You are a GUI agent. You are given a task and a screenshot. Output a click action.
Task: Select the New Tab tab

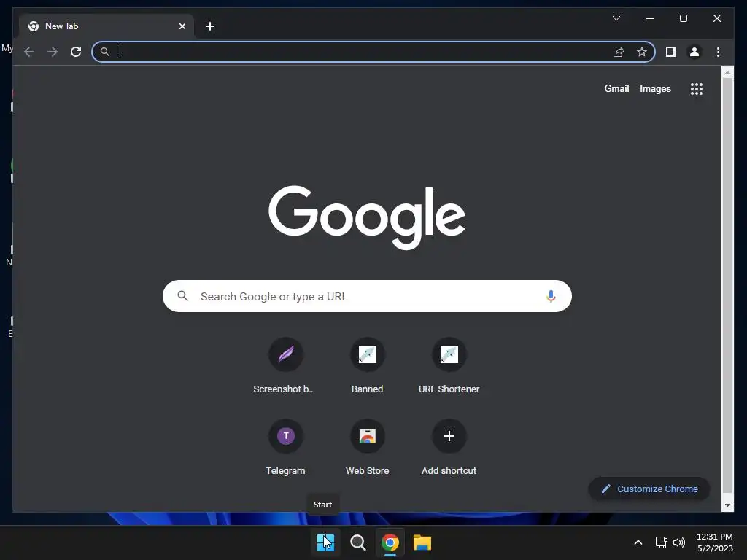point(107,26)
